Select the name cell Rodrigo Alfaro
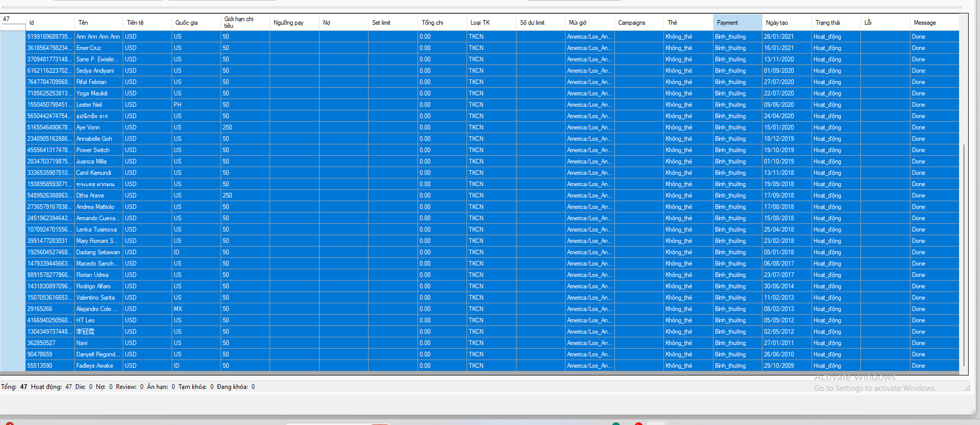This screenshot has width=980, height=425. click(98, 286)
